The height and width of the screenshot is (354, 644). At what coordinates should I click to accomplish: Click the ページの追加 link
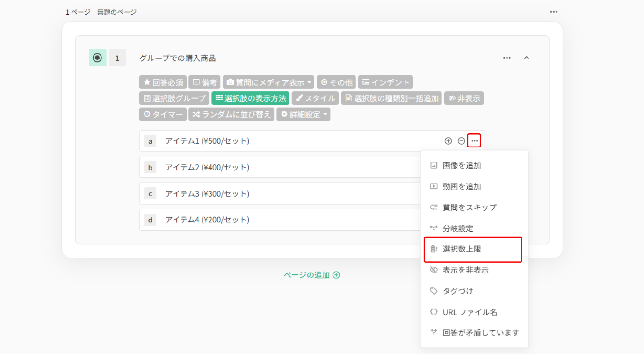312,275
